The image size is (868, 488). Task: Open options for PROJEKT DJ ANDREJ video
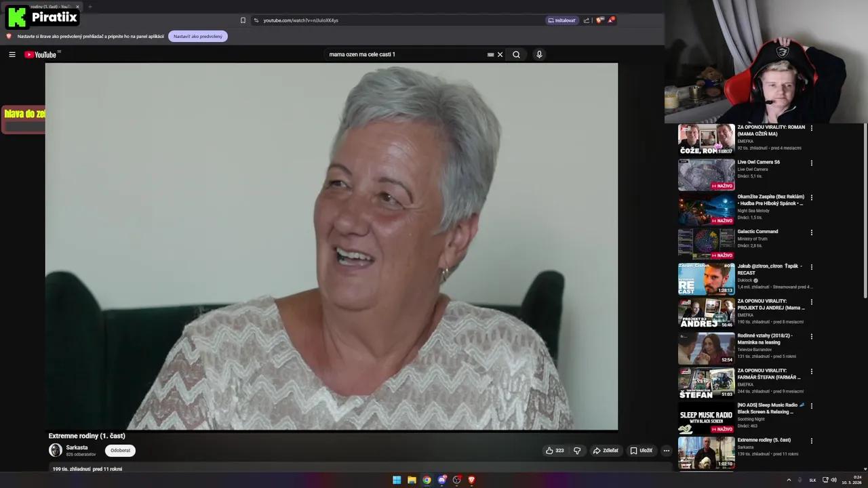[x=811, y=302]
